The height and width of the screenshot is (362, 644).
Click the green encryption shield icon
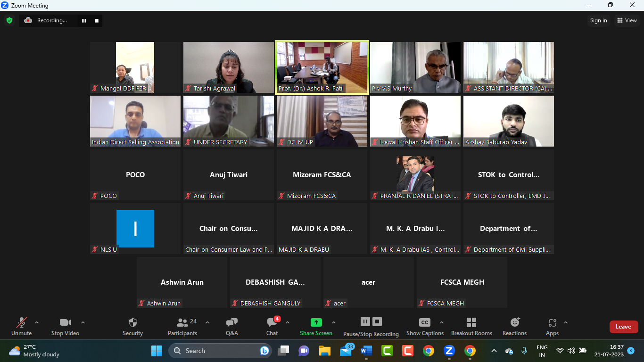click(9, 20)
